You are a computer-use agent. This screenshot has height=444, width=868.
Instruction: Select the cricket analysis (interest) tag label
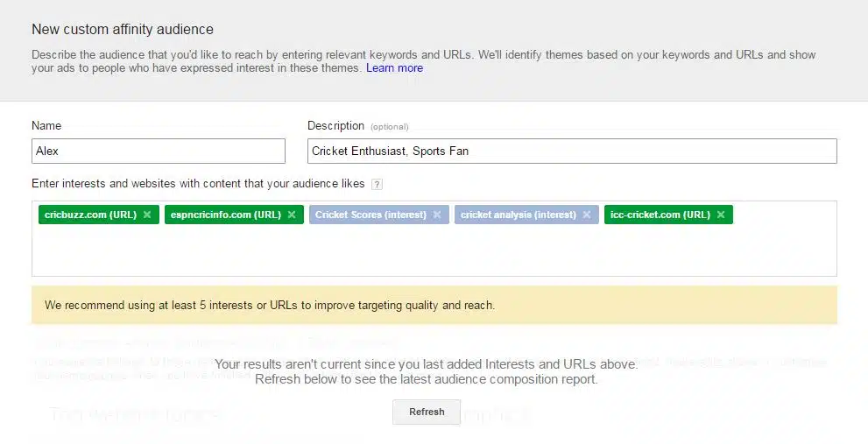[519, 215]
